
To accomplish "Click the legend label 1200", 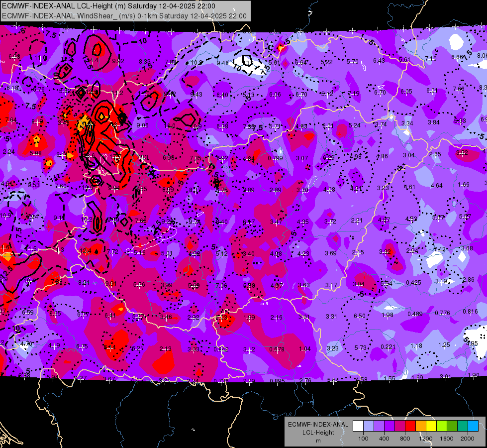I will (x=426, y=439).
